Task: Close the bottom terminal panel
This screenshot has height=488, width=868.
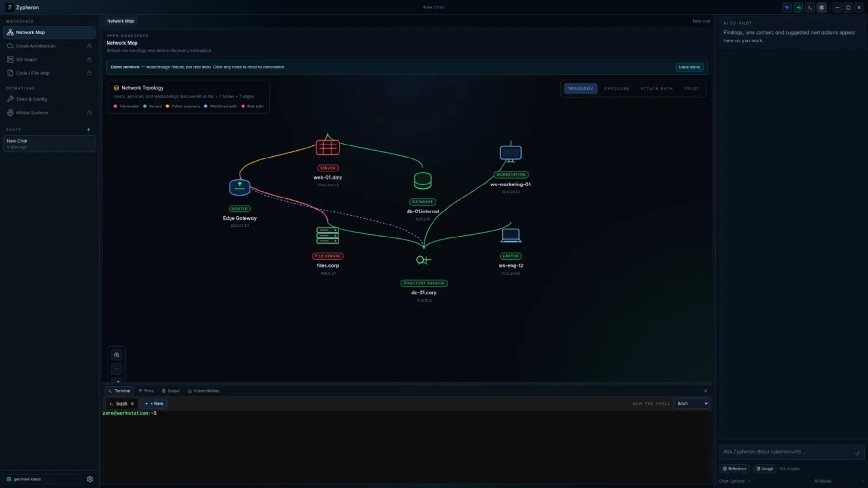Action: point(705,391)
